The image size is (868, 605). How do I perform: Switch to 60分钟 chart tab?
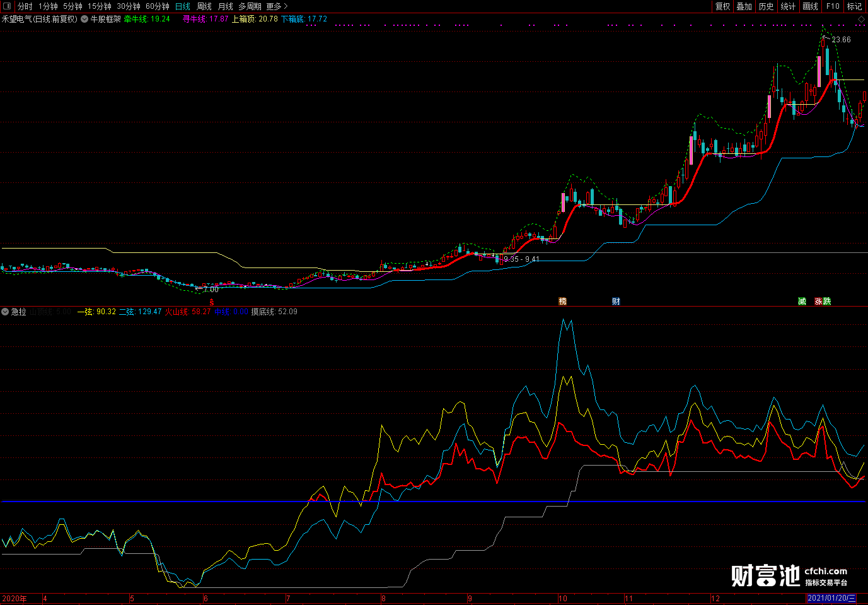(158, 6)
